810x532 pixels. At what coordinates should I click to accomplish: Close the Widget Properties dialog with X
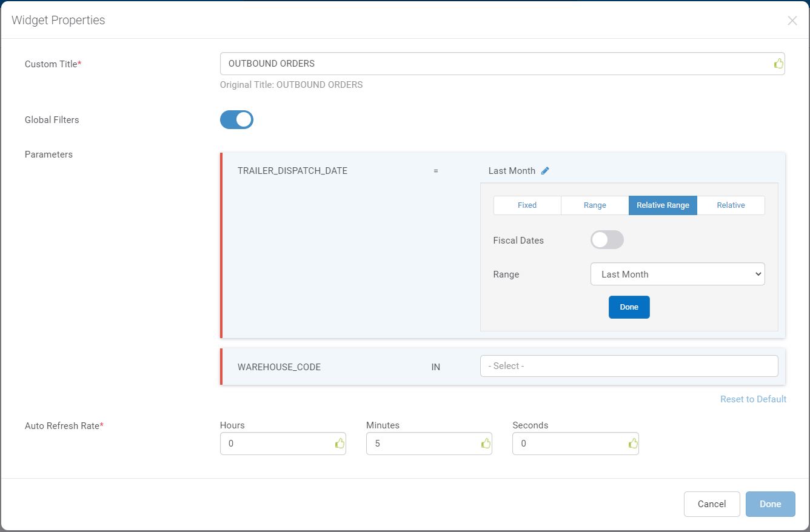792,21
